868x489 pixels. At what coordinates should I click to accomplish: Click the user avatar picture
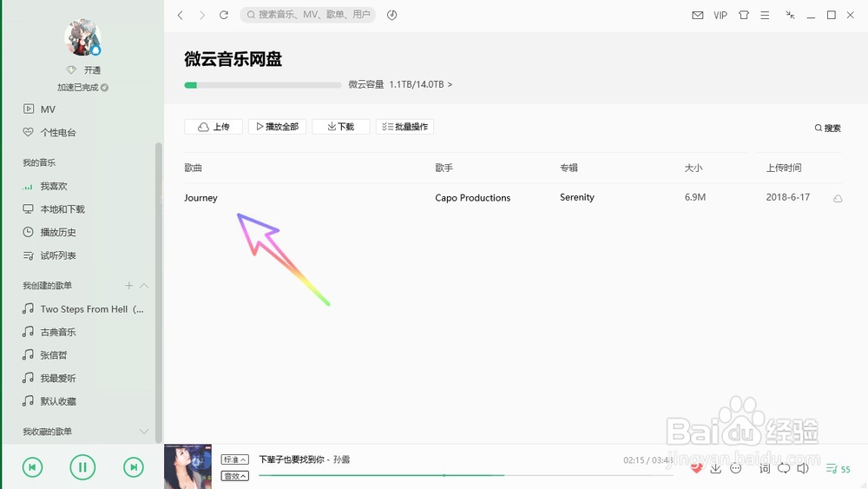pos(82,37)
